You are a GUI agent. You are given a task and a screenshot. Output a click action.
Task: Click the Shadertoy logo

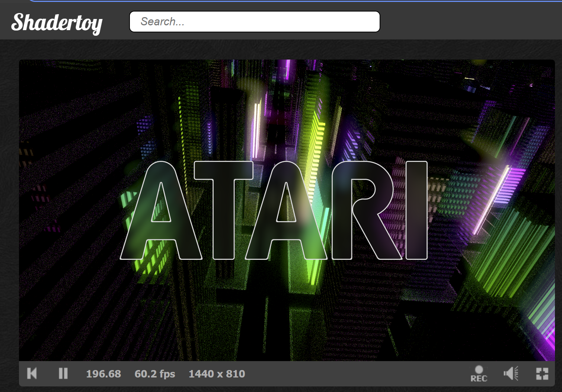(x=57, y=22)
